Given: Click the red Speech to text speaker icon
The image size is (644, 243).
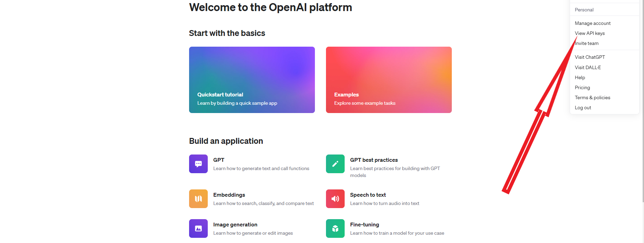Looking at the screenshot, I should point(335,199).
